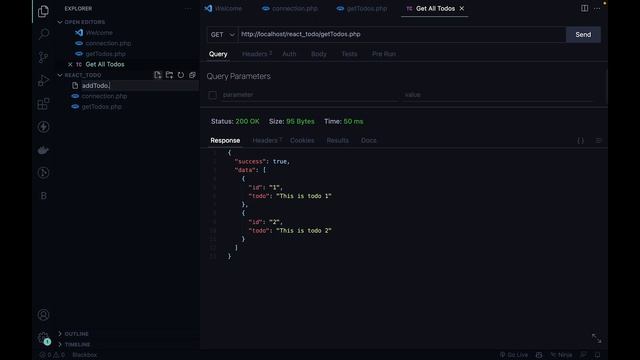Screen dimensions: 640x360
Task: Select the Body tab
Action: coord(319,54)
